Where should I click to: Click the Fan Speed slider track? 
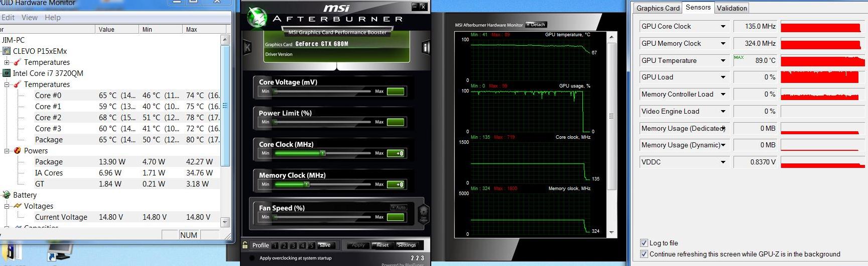[x=322, y=217]
